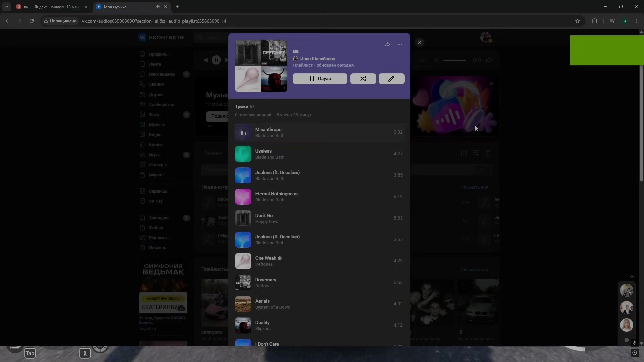This screenshot has height=362, width=644.
Task: Open Закладки in the sidebar
Action: (x=159, y=218)
